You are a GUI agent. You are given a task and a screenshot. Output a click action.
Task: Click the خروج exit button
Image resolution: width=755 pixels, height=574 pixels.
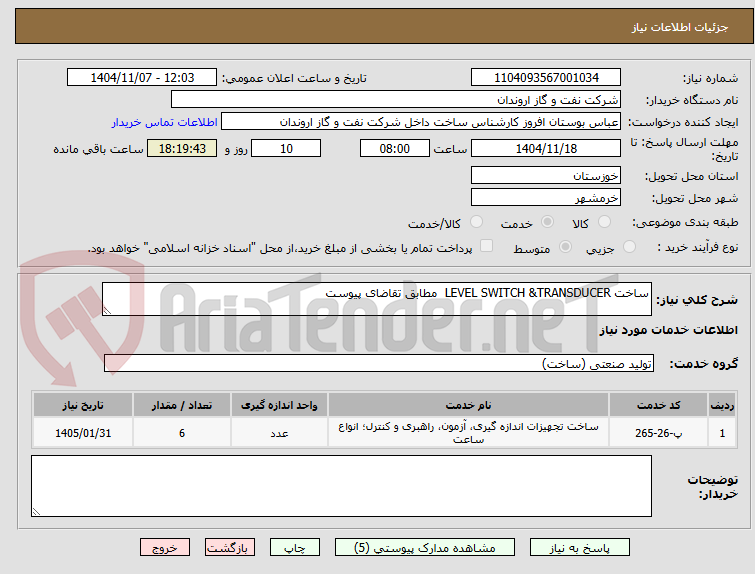(165, 548)
